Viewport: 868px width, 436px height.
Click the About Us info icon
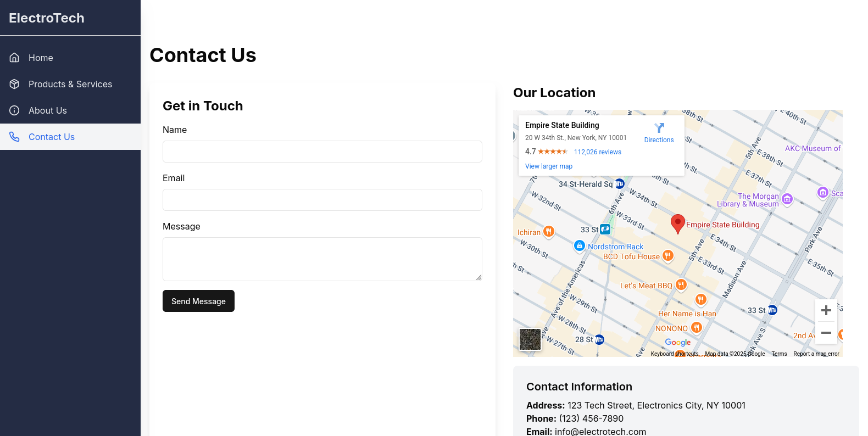pyautogui.click(x=14, y=110)
